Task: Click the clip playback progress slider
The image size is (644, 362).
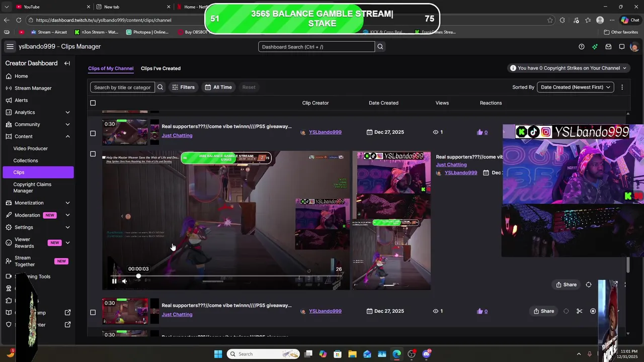Action: point(225,276)
